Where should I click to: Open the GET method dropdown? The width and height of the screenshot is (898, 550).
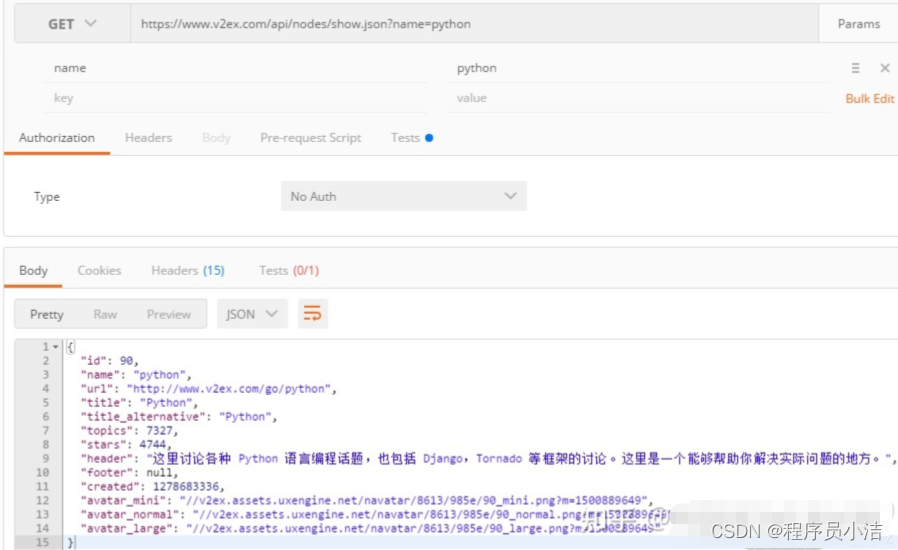coord(73,24)
